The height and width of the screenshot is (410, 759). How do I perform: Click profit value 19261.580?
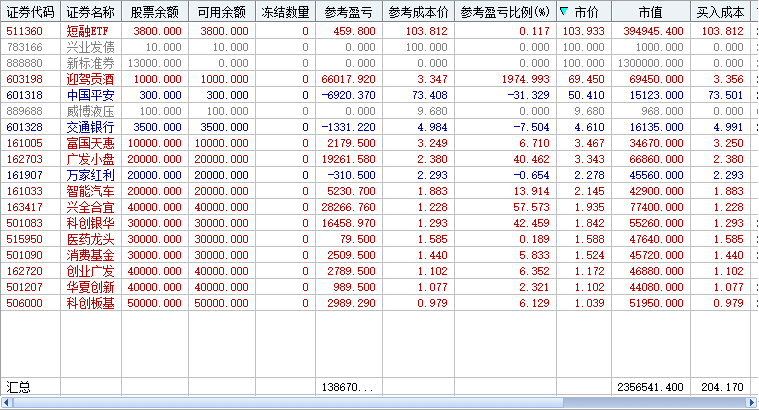pyautogui.click(x=349, y=159)
